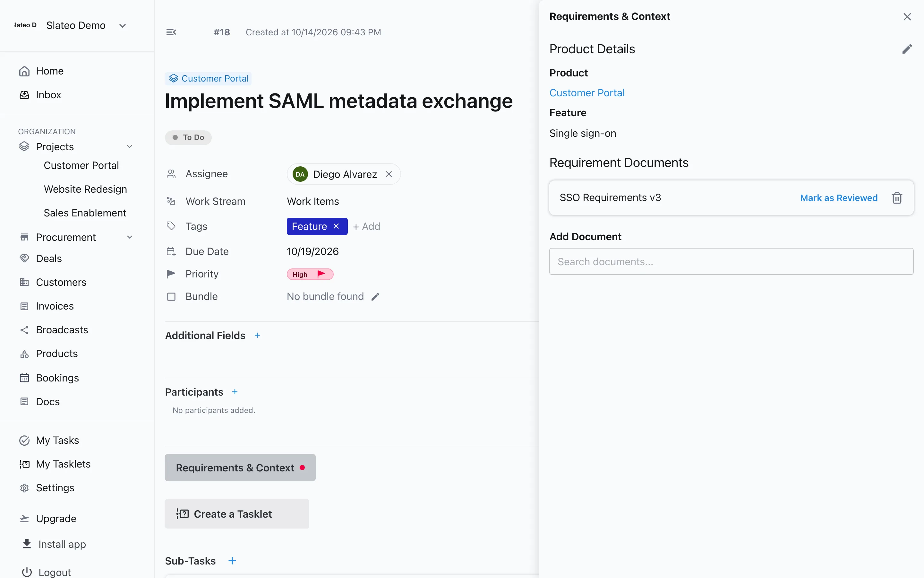Open Invoices from sidebar
The width and height of the screenshot is (924, 578).
coord(54,306)
